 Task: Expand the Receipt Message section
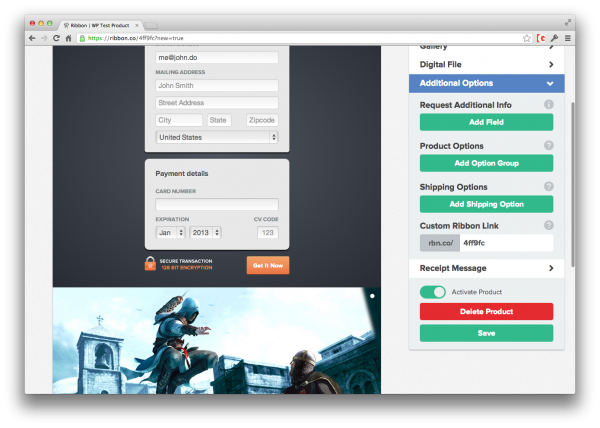[x=486, y=268]
